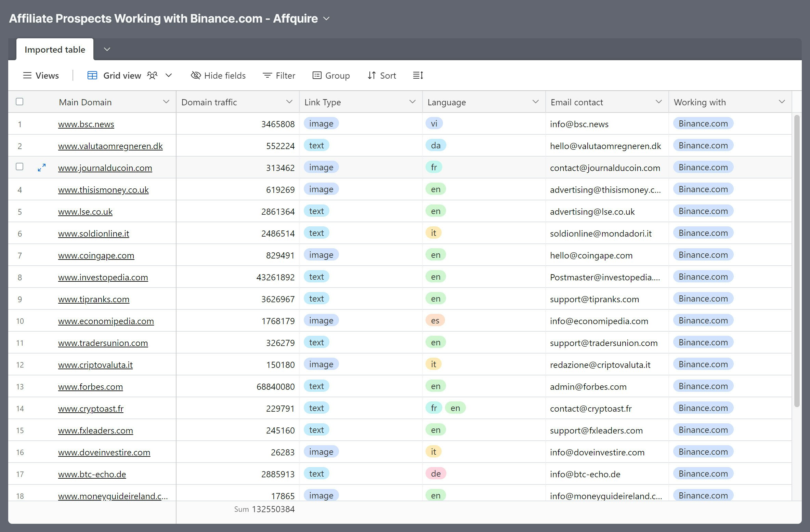The width and height of the screenshot is (810, 532).
Task: Open the www.coingape.com link
Action: (96, 255)
